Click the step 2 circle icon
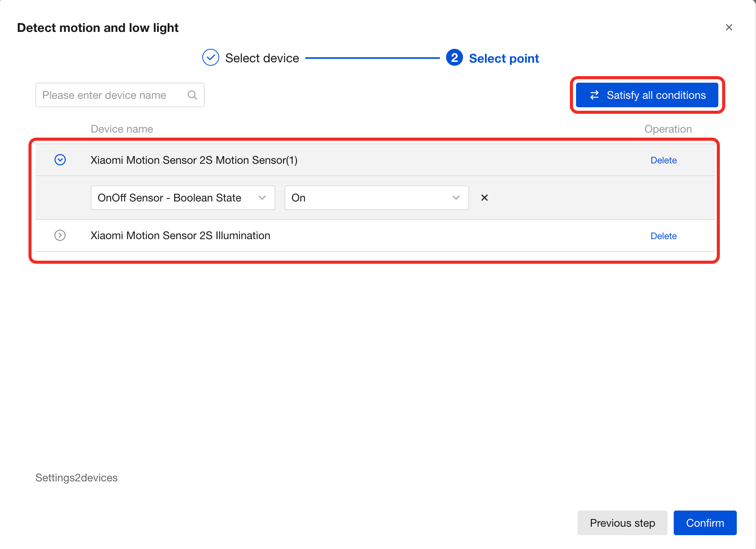The image size is (756, 549). tap(454, 58)
